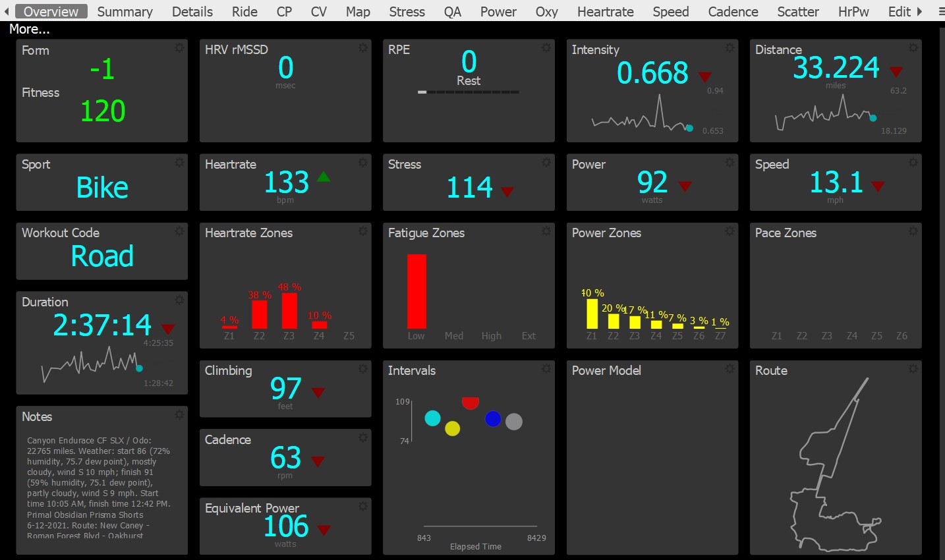Open the Heartrate tab
Screen dimensions: 945x560
pyautogui.click(x=605, y=11)
